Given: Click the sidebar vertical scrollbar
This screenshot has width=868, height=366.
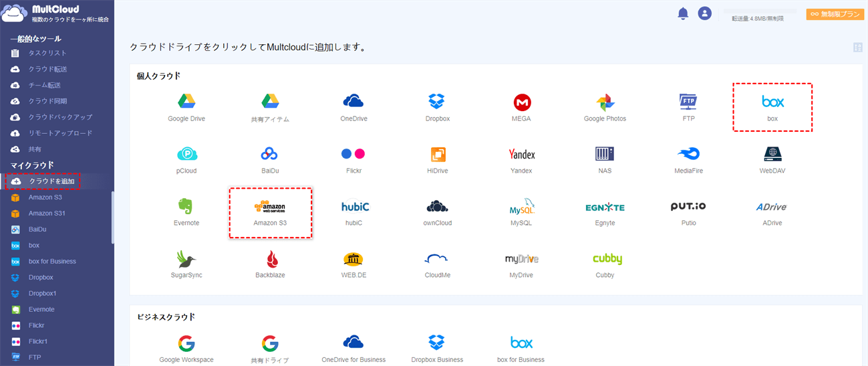Looking at the screenshot, I should pos(112,217).
